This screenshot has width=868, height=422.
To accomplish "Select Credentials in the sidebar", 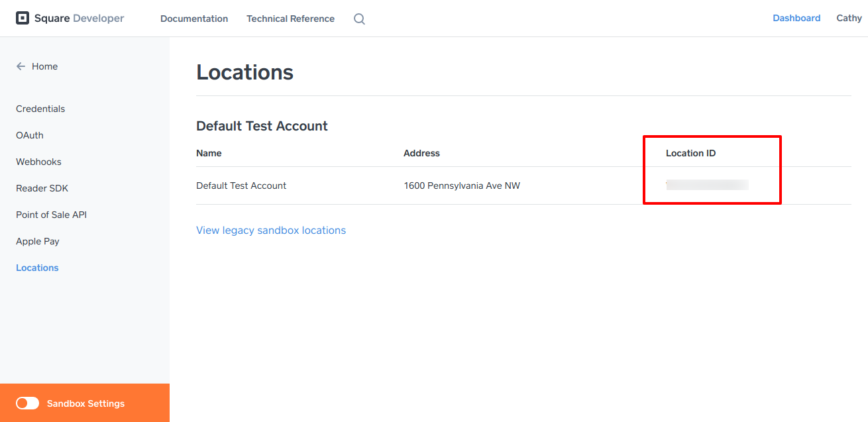I will [40, 109].
